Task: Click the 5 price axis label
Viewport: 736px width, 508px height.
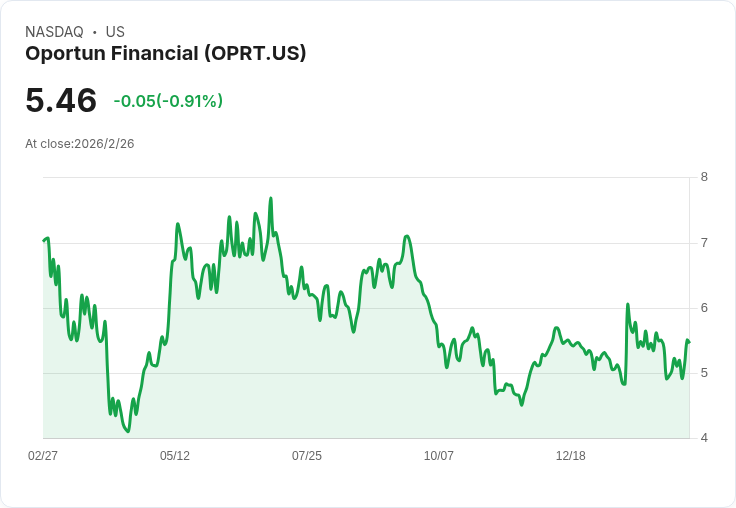Action: coord(704,373)
